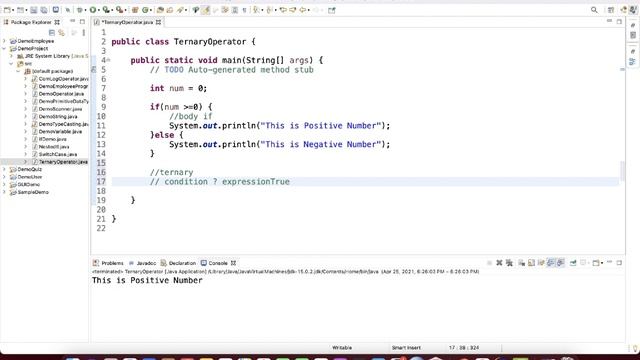This screenshot has height=360, width=640.
Task: Minimize the Package Explorer view
Action: click(72, 21)
